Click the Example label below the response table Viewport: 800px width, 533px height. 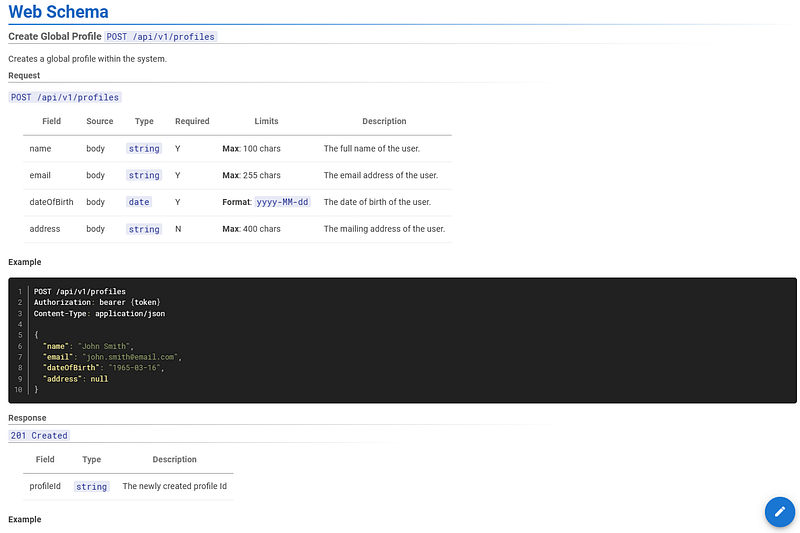click(x=24, y=520)
